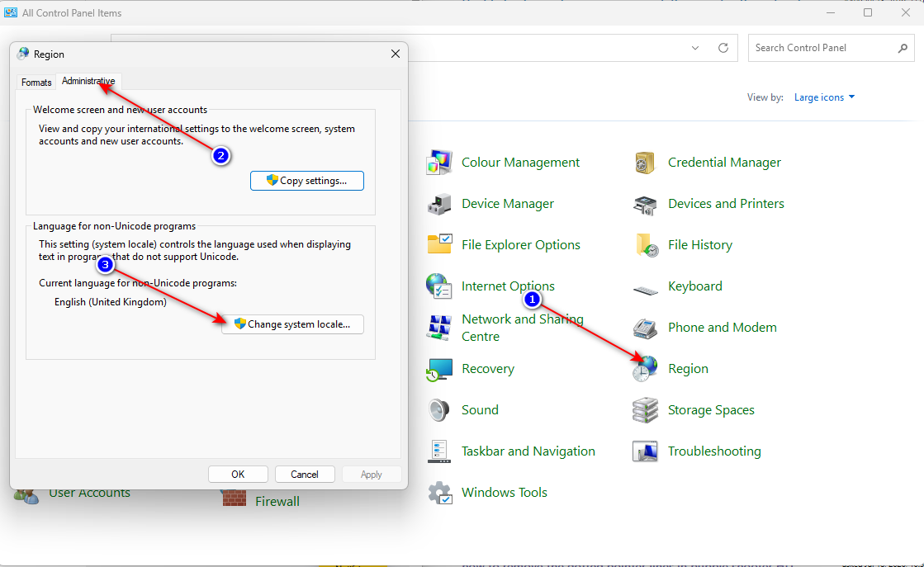
Task: Open the Internet Options link
Action: pos(508,286)
